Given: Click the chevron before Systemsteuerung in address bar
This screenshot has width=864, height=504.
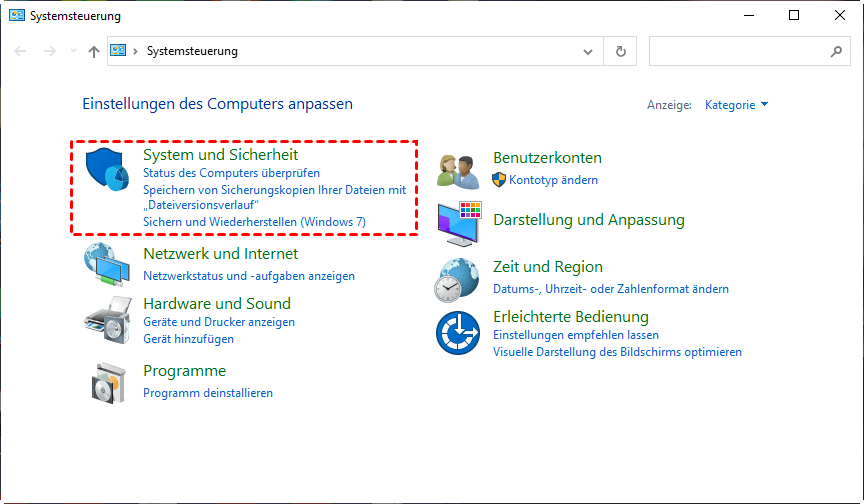Looking at the screenshot, I should click(x=135, y=51).
